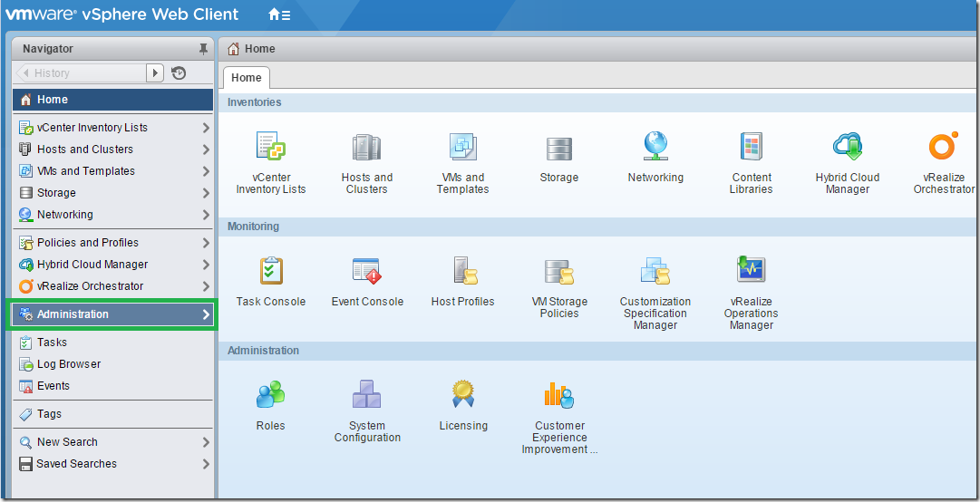This screenshot has height=502, width=980.
Task: Select the Home tab
Action: (247, 78)
